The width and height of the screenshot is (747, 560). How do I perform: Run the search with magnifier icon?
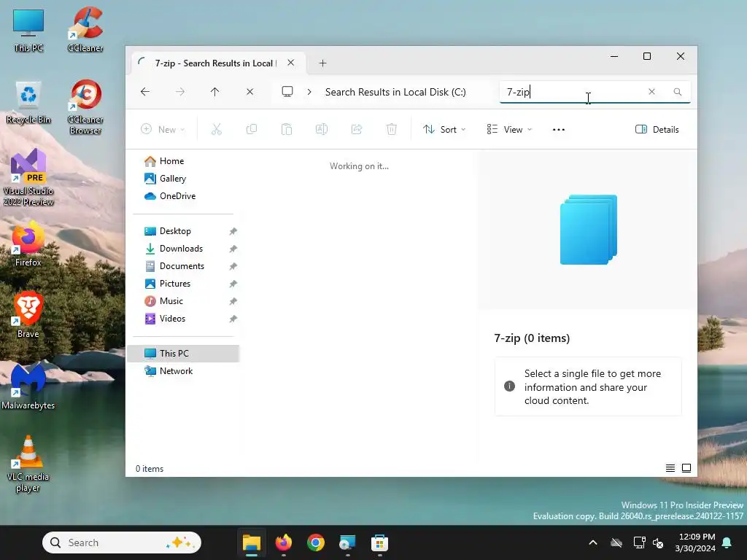click(678, 92)
